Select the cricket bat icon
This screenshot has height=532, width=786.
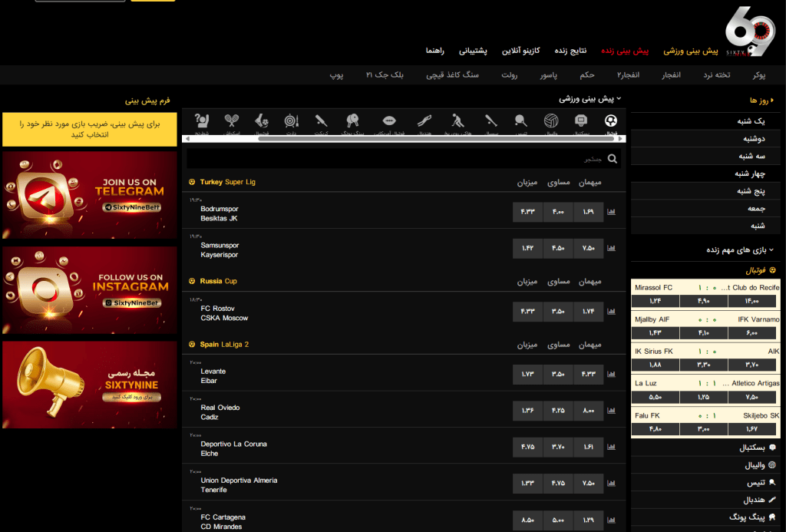[x=321, y=121]
